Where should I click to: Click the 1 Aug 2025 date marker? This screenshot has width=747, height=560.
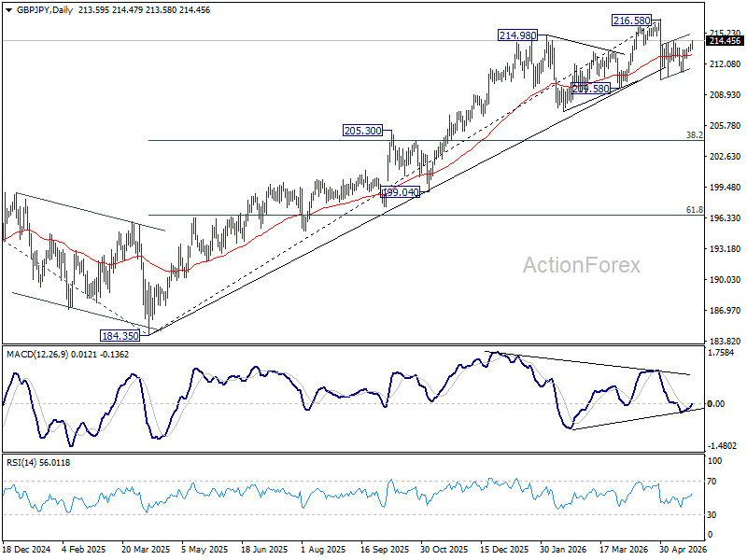(323, 550)
